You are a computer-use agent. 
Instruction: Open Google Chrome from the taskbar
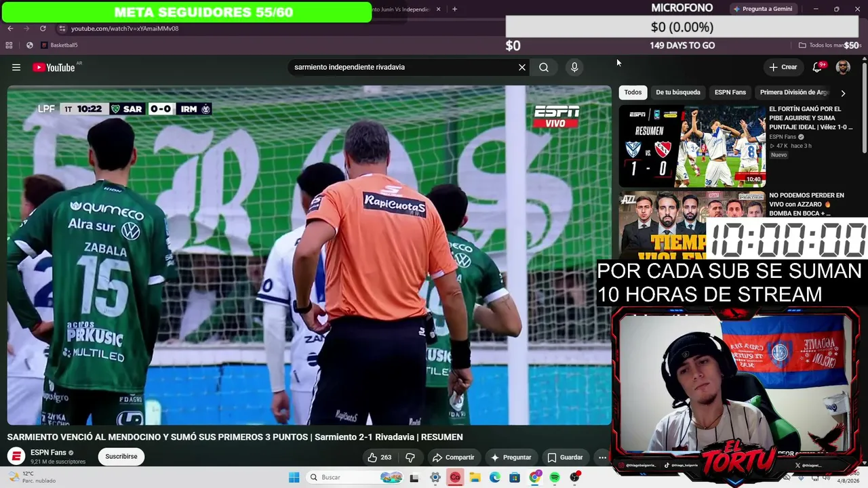pos(535,477)
